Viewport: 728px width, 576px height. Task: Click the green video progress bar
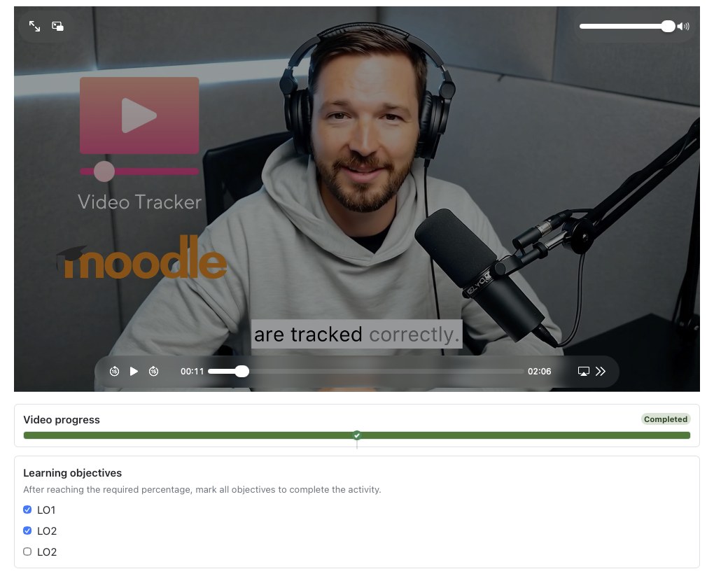tap(356, 435)
